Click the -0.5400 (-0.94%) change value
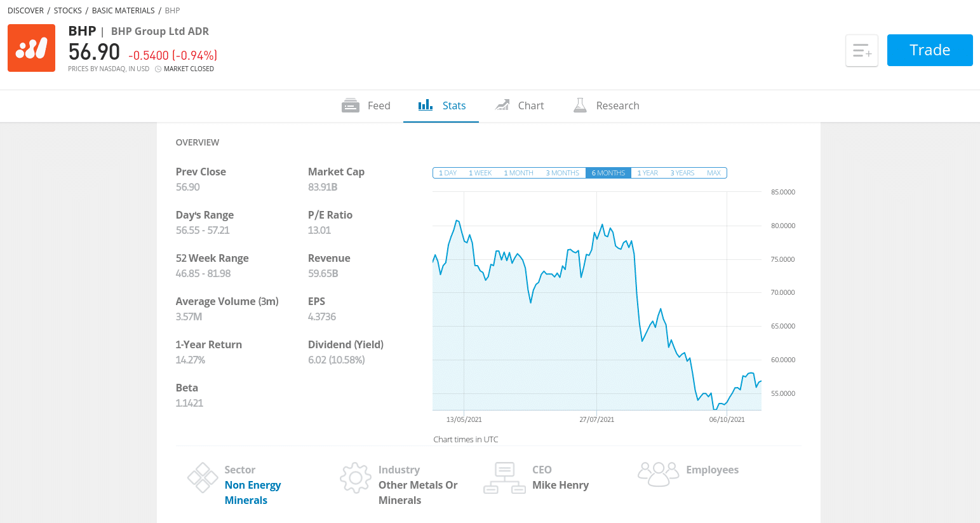Viewport: 980px width, 523px height. click(173, 55)
